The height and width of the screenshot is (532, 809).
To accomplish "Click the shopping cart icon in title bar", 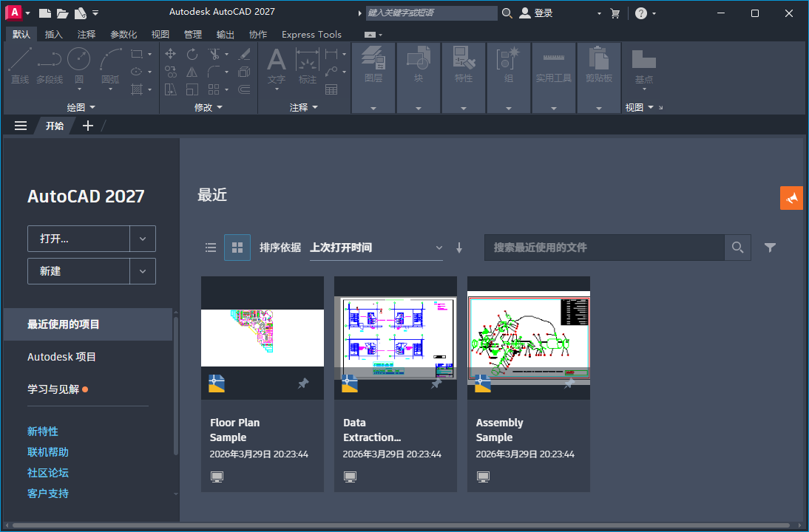I will [615, 13].
